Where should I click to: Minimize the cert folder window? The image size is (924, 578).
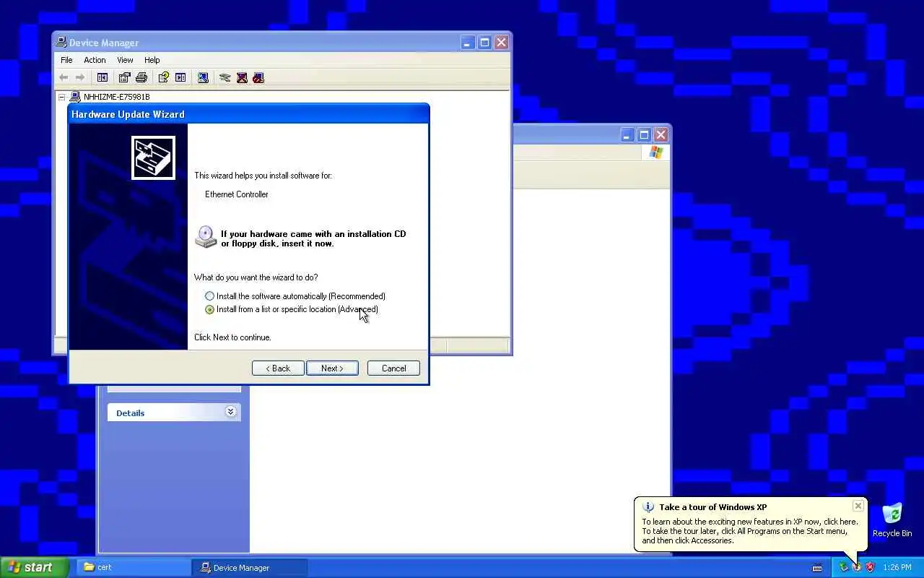[627, 135]
